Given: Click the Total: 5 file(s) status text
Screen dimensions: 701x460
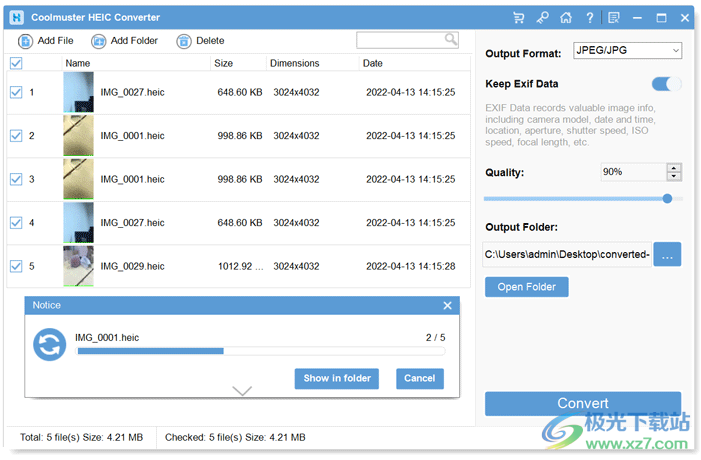Looking at the screenshot, I should click(x=81, y=437).
